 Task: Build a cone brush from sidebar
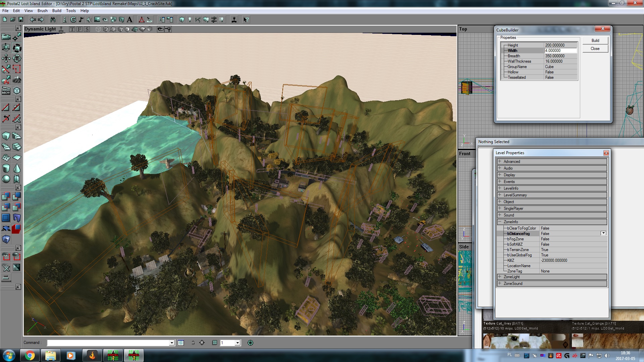[17, 168]
